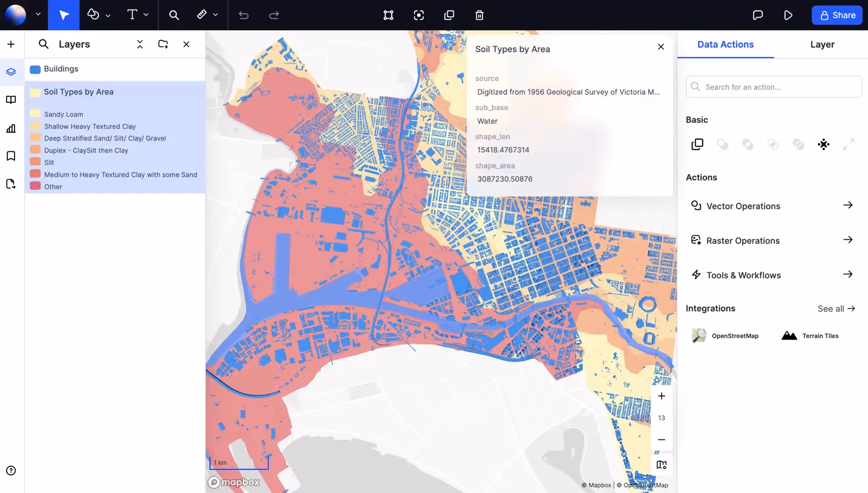Collapse the Layers panel list
This screenshot has height=493, width=868.
click(139, 44)
